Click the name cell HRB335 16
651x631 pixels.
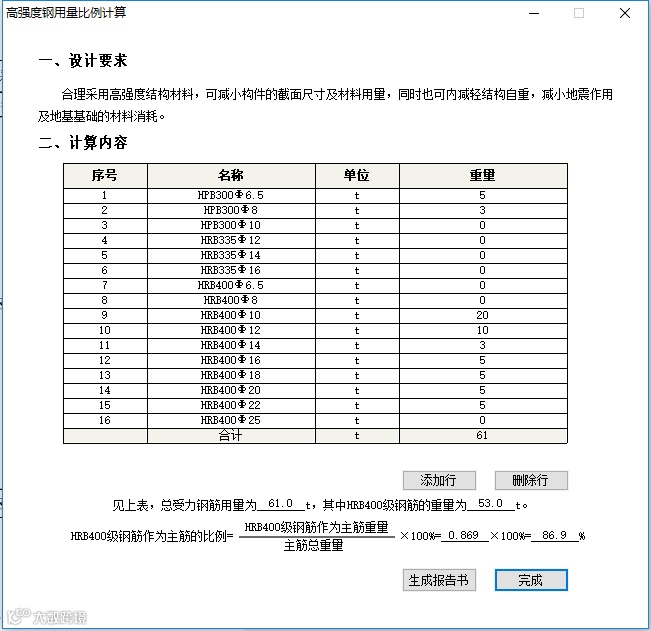[231, 270]
